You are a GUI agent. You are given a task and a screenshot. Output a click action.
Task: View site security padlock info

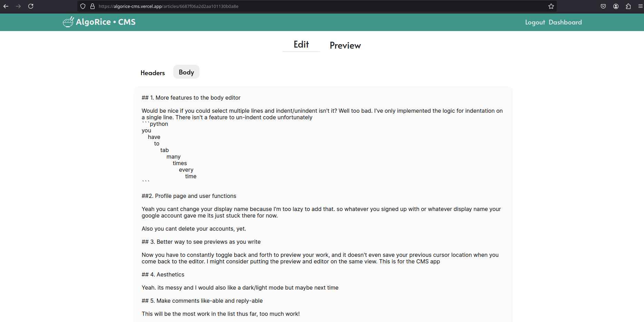tap(92, 6)
